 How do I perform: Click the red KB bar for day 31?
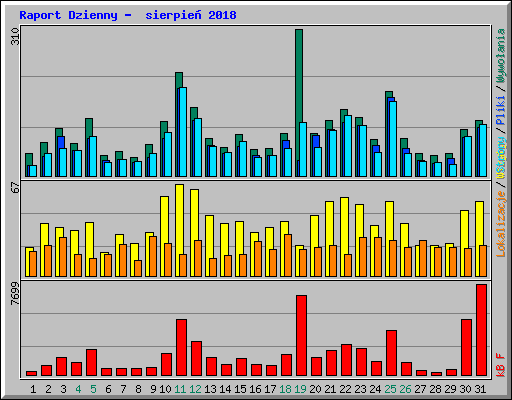[481, 330]
